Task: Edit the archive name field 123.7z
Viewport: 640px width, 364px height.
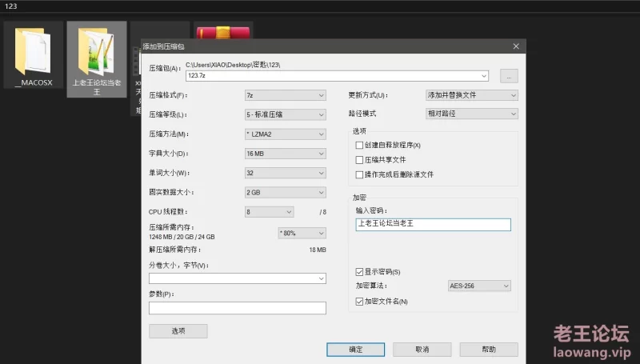Action: click(x=337, y=76)
